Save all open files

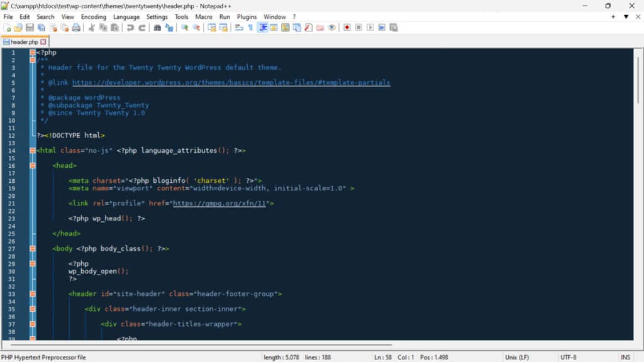(x=42, y=27)
